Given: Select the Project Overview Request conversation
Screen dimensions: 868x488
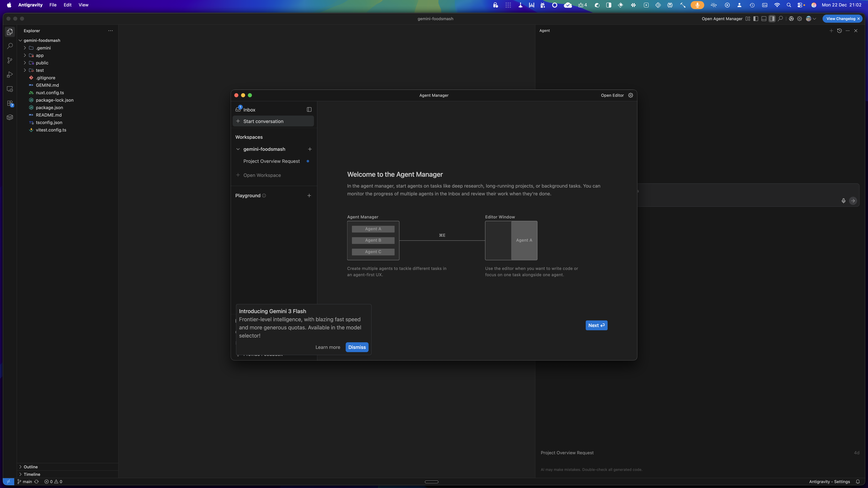Looking at the screenshot, I should pos(271,161).
